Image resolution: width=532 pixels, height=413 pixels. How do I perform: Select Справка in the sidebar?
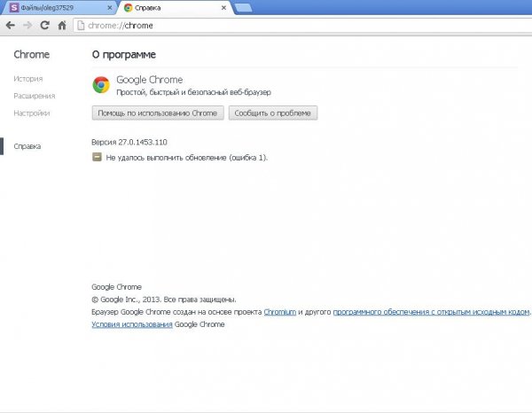click(x=27, y=146)
